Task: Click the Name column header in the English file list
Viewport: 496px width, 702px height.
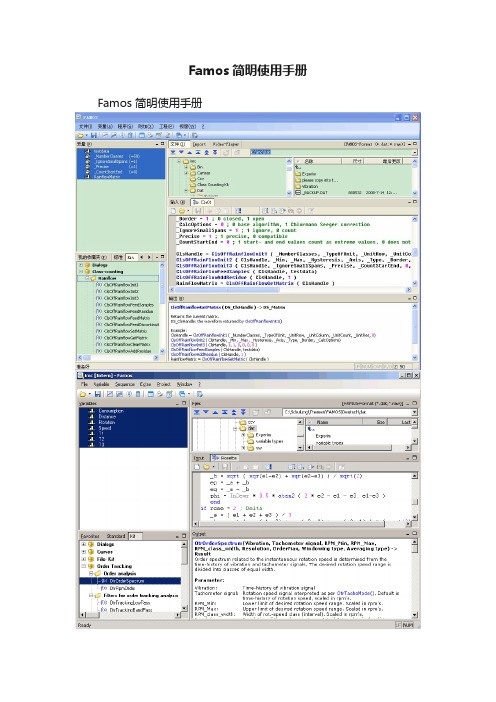Action: pos(340,422)
